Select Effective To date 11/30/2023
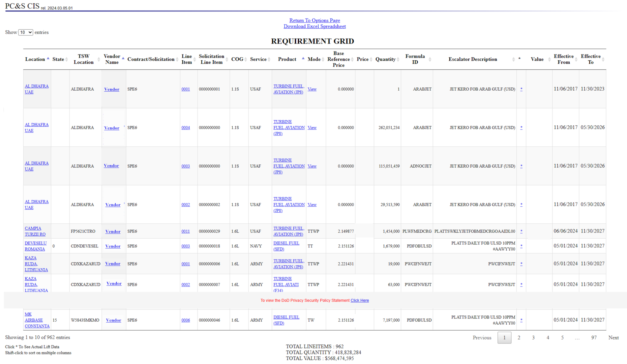Image resolution: width=627 pixels, height=364 pixels. [x=592, y=89]
